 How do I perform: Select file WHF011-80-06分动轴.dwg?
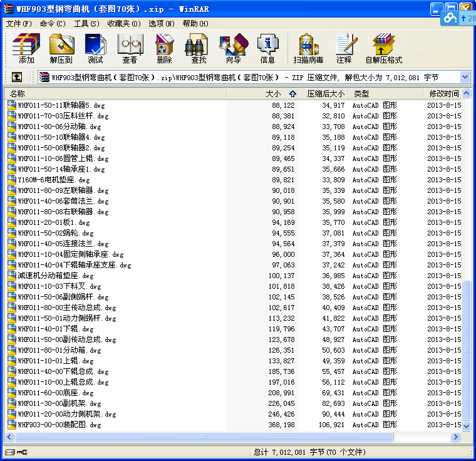point(59,127)
